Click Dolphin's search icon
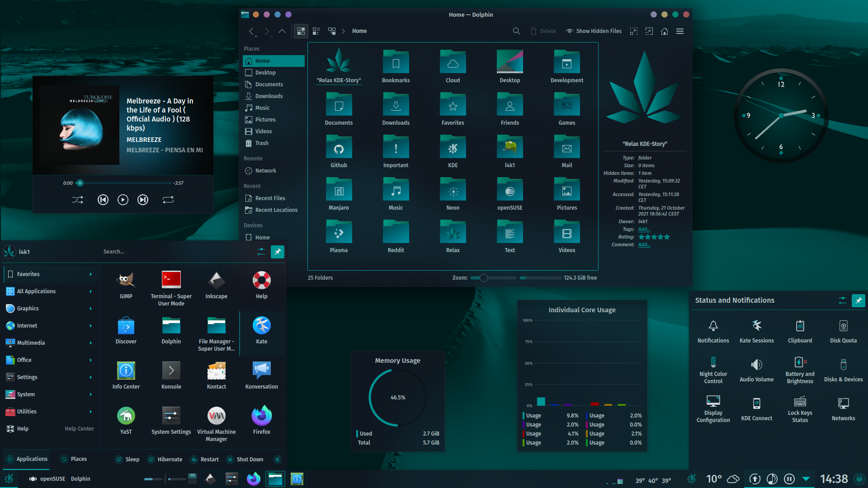 click(516, 31)
